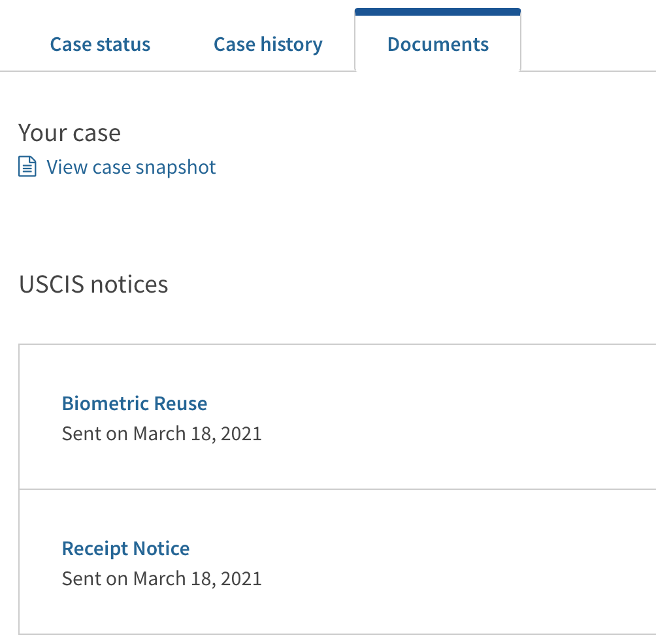This screenshot has width=656, height=644.
Task: Click the word "history" in the Case history tab
Action: click(x=291, y=45)
